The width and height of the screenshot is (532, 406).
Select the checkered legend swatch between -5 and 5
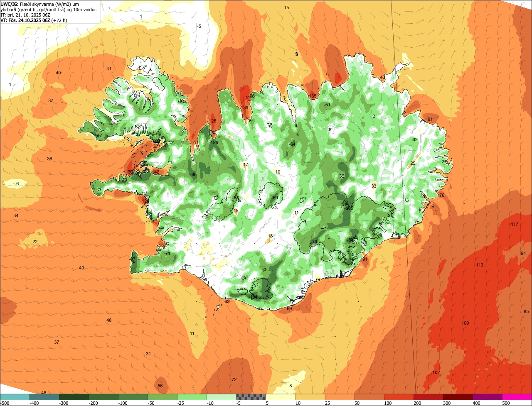[x=251, y=397]
